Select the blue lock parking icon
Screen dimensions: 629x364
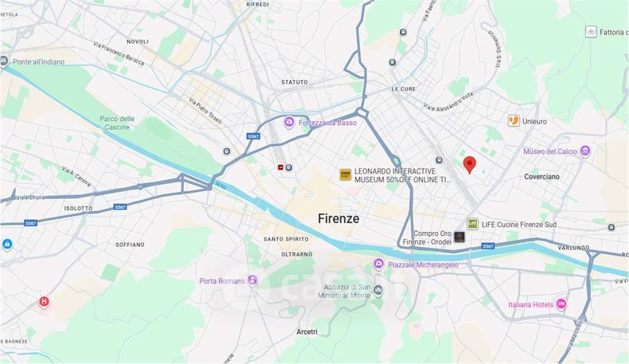pos(7,244)
